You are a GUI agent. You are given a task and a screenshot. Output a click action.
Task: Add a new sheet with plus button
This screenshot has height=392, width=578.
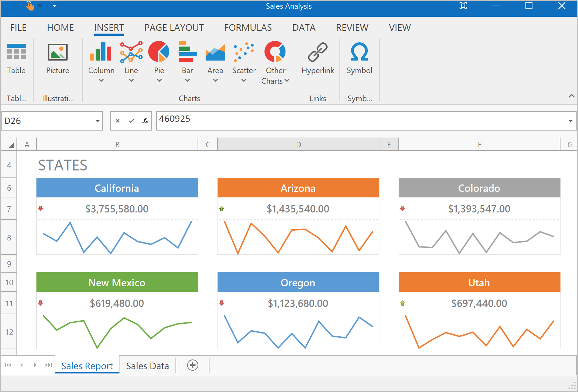click(x=193, y=365)
